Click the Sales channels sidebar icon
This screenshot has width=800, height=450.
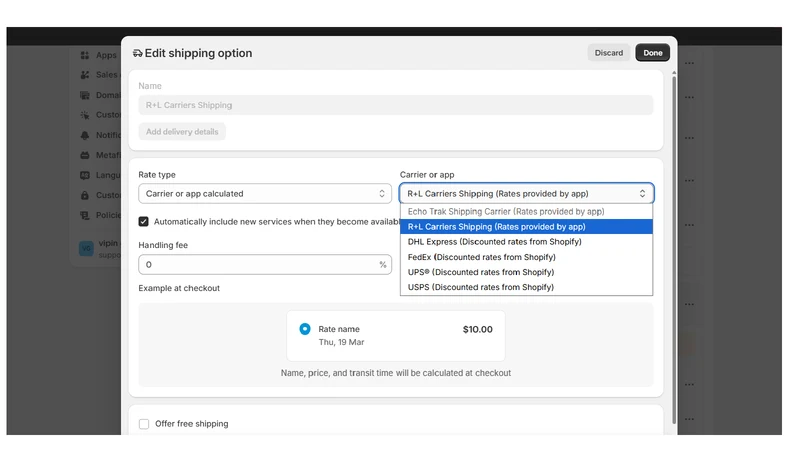click(x=85, y=75)
